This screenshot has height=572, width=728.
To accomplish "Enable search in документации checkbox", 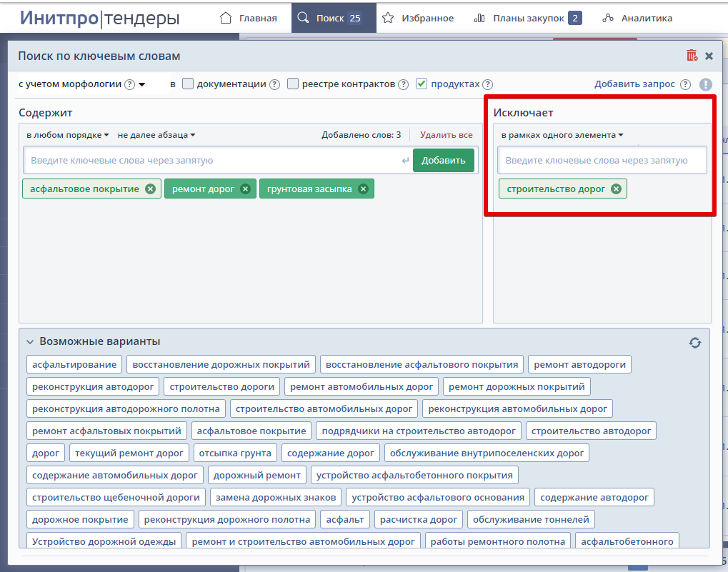I will [x=188, y=84].
